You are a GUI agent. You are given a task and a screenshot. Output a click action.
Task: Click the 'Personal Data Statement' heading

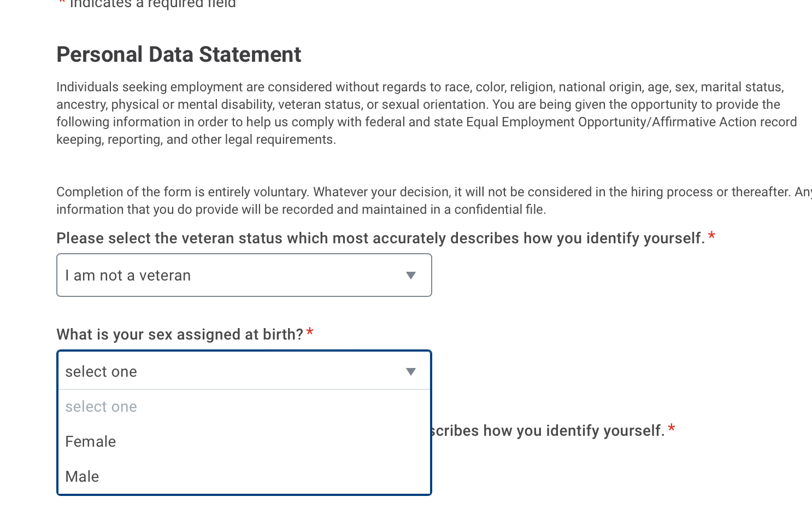click(x=179, y=55)
